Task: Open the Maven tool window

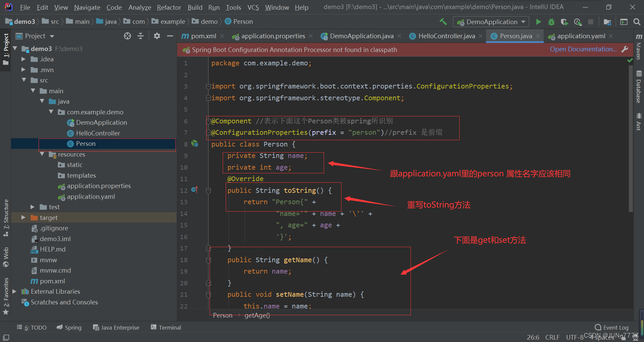Action: pyautogui.click(x=639, y=47)
